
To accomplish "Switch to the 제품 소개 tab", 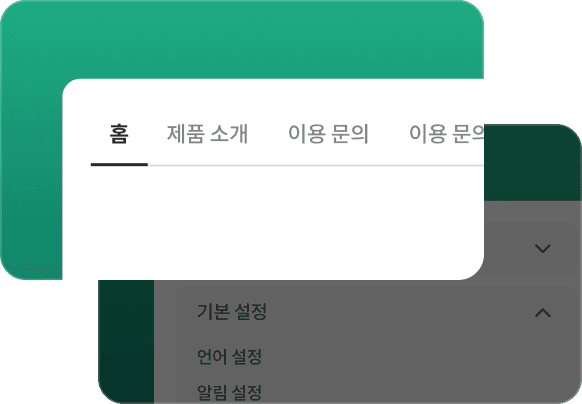I will pyautogui.click(x=207, y=134).
